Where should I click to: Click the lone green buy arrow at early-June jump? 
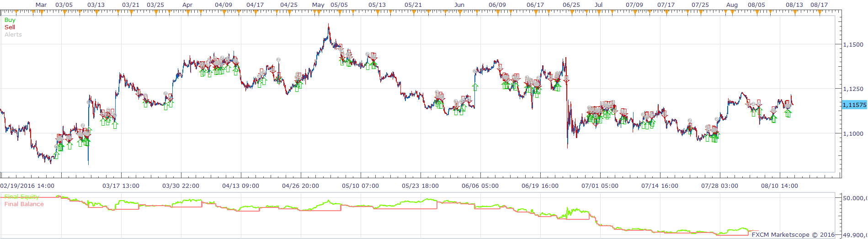pos(475,87)
